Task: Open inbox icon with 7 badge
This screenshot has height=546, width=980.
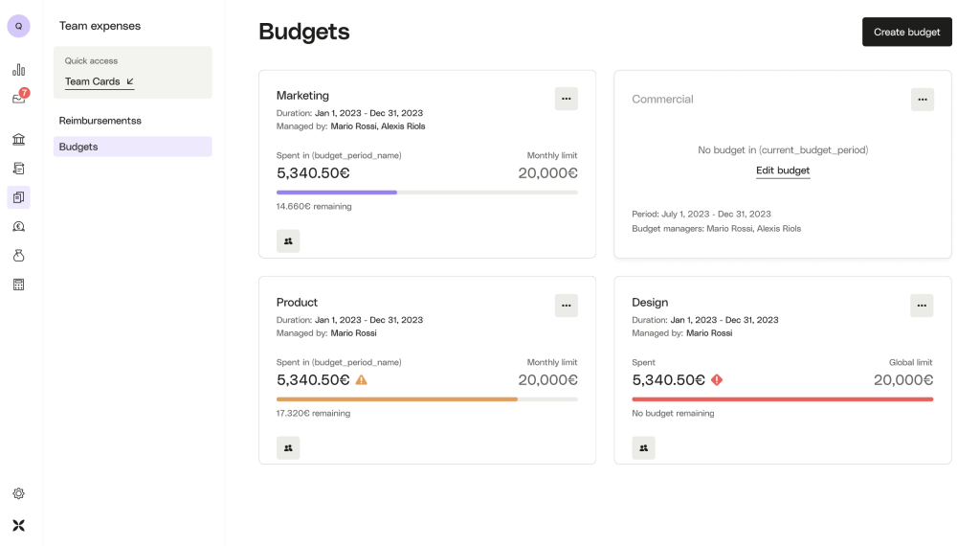Action: click(x=18, y=98)
